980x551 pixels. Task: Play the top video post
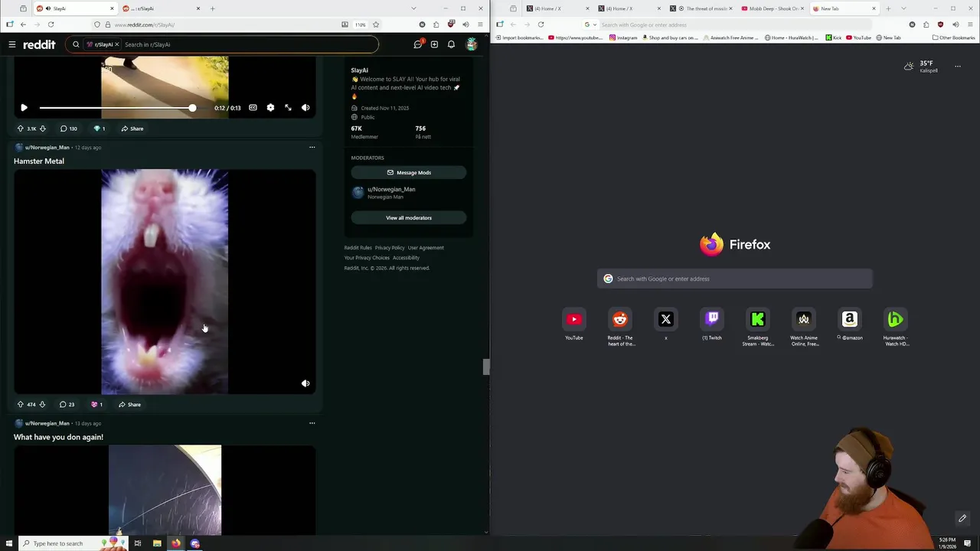tap(24, 108)
